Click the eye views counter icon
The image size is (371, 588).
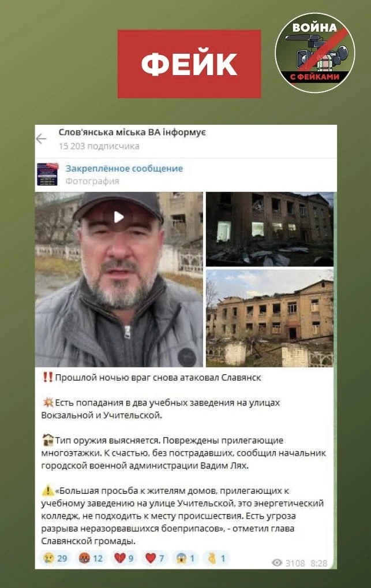pyautogui.click(x=277, y=563)
